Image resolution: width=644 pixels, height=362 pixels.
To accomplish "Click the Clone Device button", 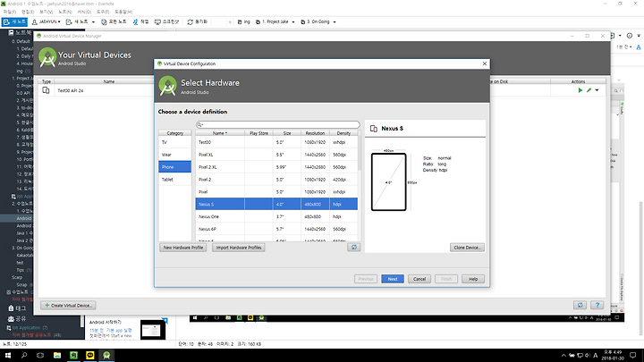I will tap(467, 248).
